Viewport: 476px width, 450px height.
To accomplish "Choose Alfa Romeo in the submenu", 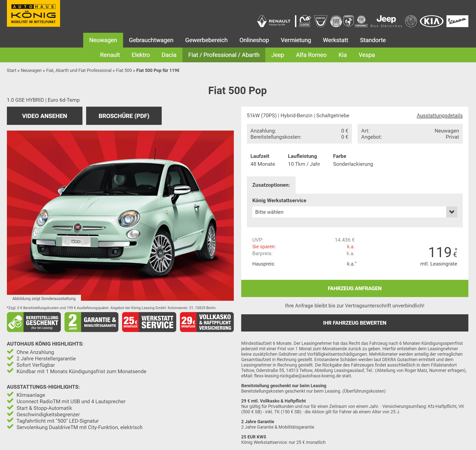I will [x=311, y=55].
